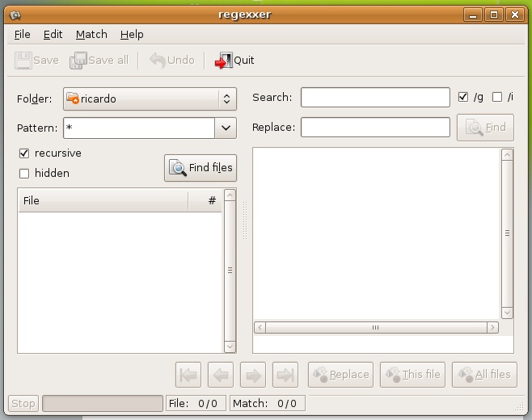Image resolution: width=532 pixels, height=420 pixels.
Task: Click the window resize grip corner
Action: [x=520, y=407]
